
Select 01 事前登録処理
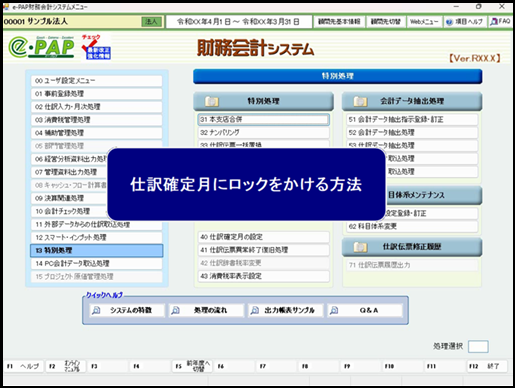click(96, 94)
